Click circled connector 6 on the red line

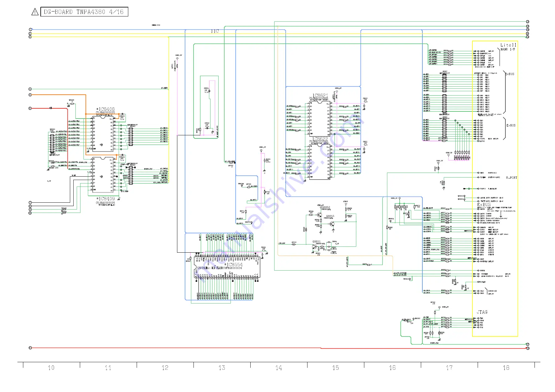30,108
